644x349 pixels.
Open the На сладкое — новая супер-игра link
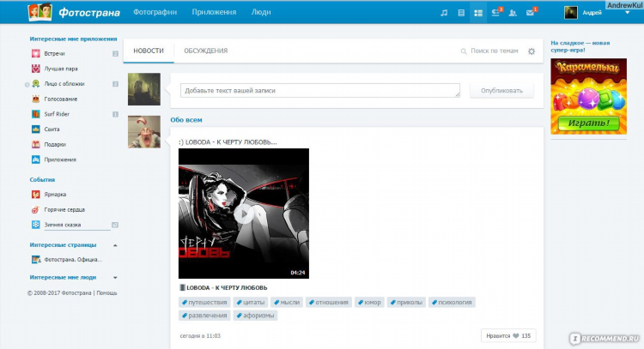point(580,46)
